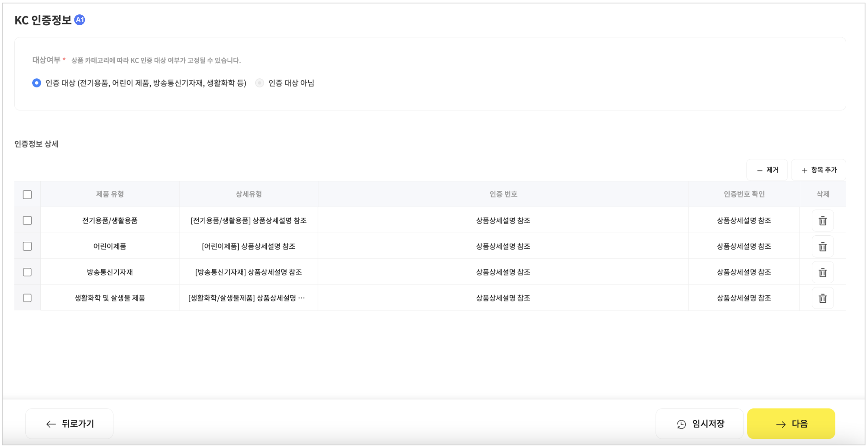This screenshot has height=448, width=868.
Task: Click trash icon for 어린이제품 row
Action: (x=822, y=247)
